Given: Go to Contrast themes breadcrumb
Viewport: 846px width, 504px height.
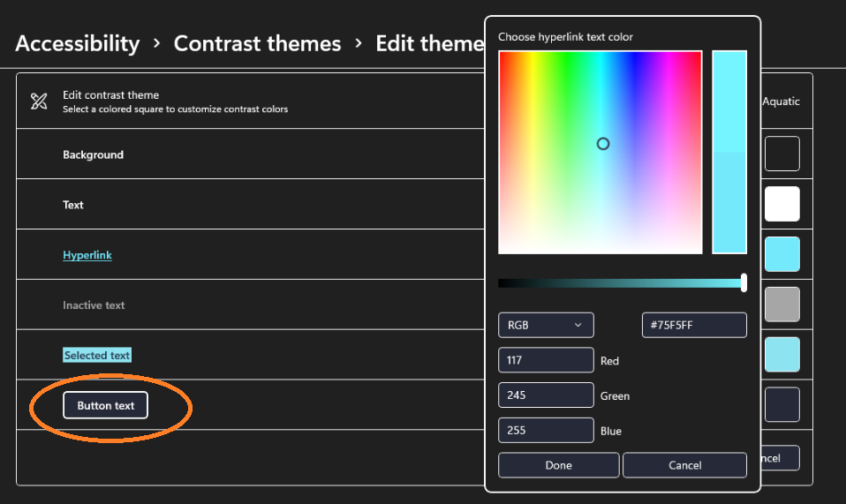Looking at the screenshot, I should click(257, 43).
